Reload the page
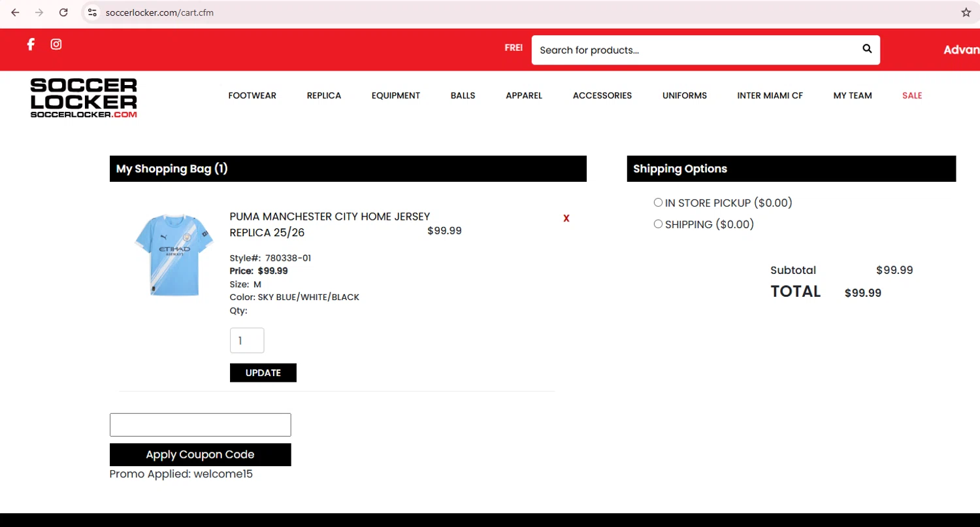 (x=63, y=12)
